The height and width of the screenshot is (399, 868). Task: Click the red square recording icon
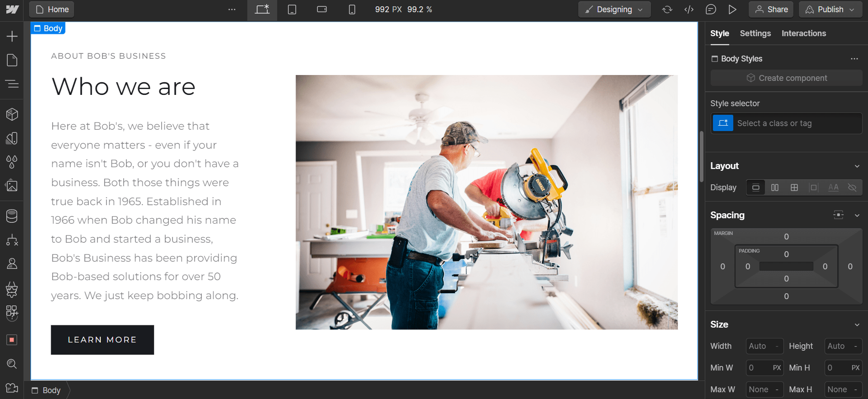tap(12, 340)
